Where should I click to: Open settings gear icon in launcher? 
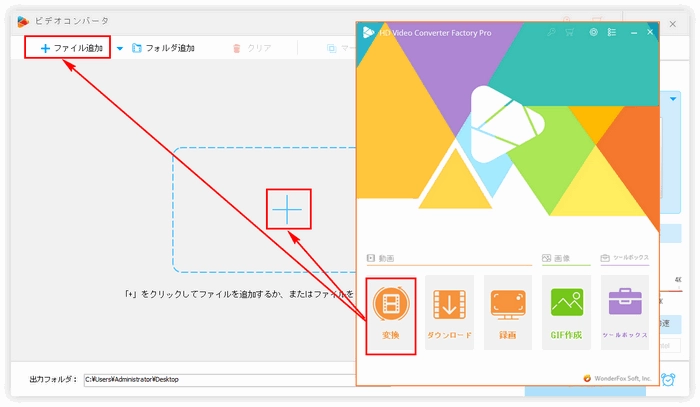point(593,32)
